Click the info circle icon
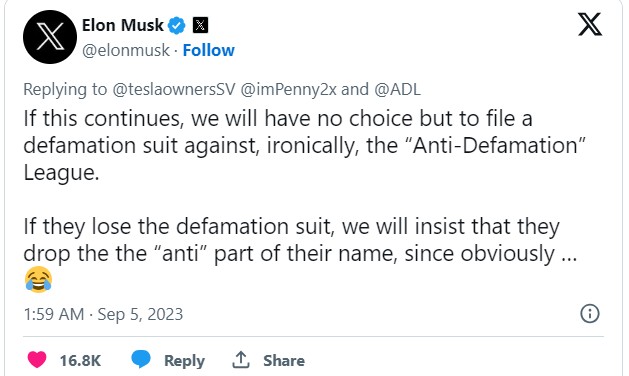 tap(590, 313)
